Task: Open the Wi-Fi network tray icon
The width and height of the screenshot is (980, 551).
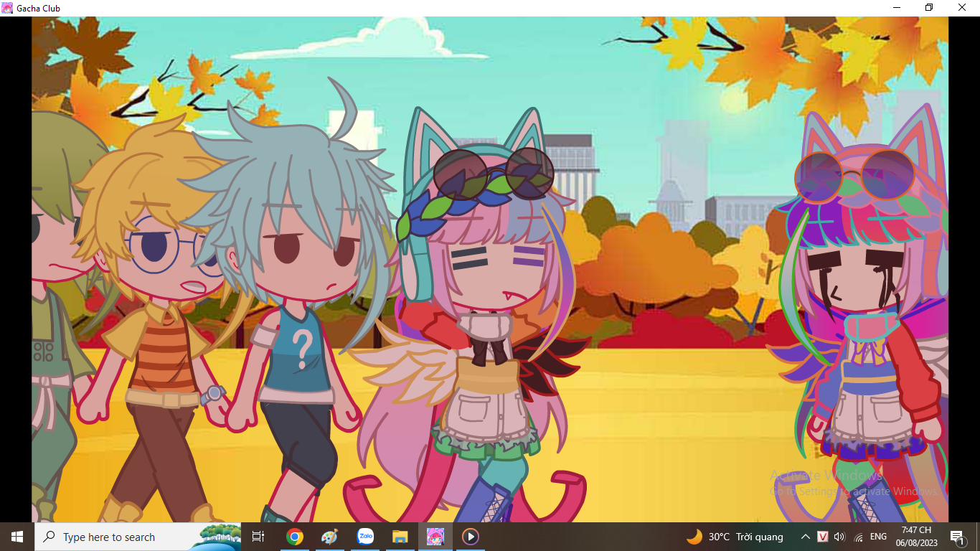Action: pos(859,537)
